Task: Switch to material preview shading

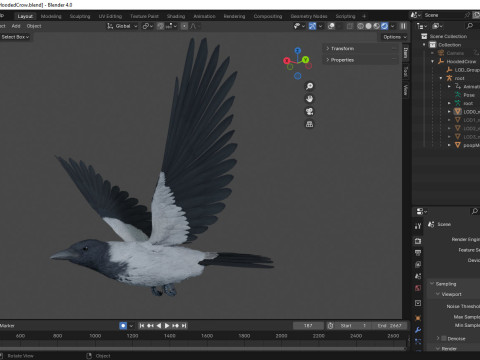Action: click(376, 26)
